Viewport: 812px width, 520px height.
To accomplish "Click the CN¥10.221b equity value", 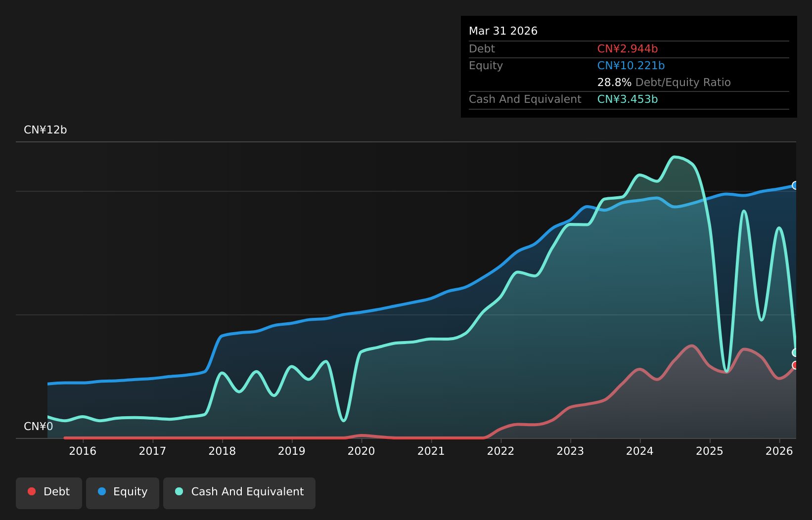I will tap(631, 66).
